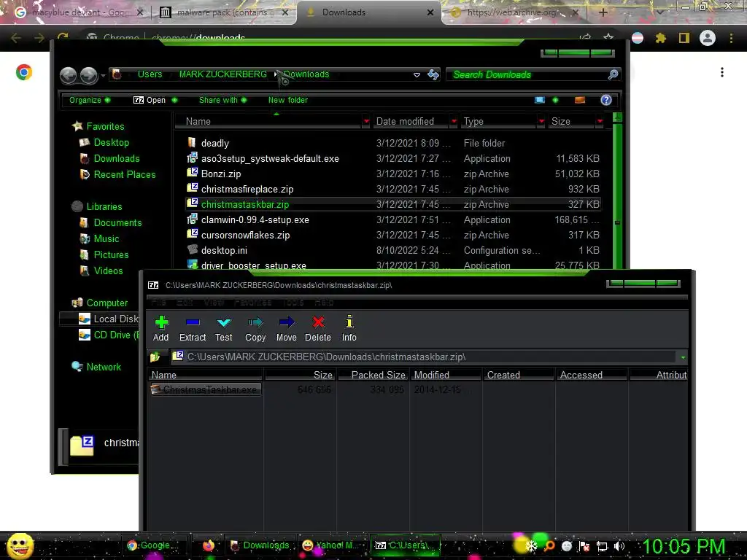Open the Type column filter dropdown

[541, 122]
